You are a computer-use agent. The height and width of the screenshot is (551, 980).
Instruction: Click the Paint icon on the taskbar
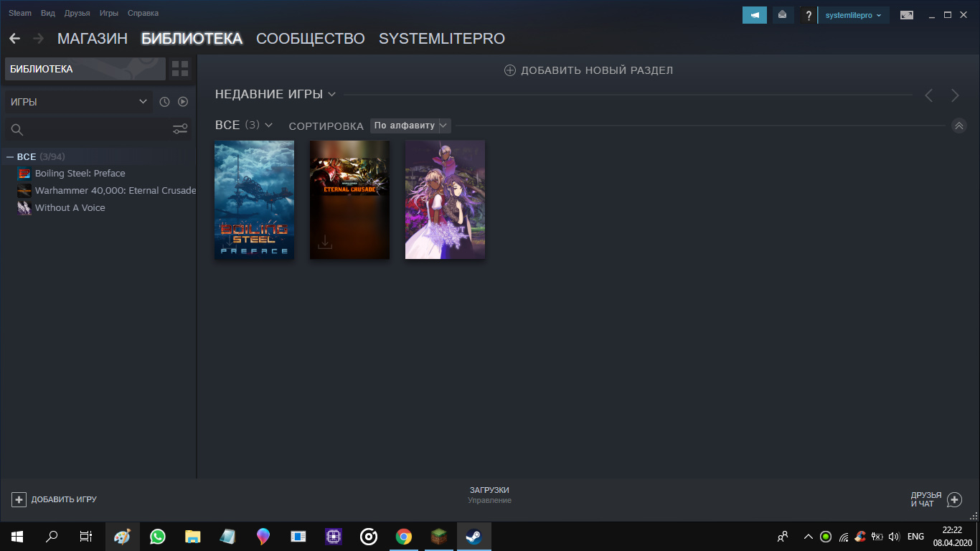tap(122, 536)
